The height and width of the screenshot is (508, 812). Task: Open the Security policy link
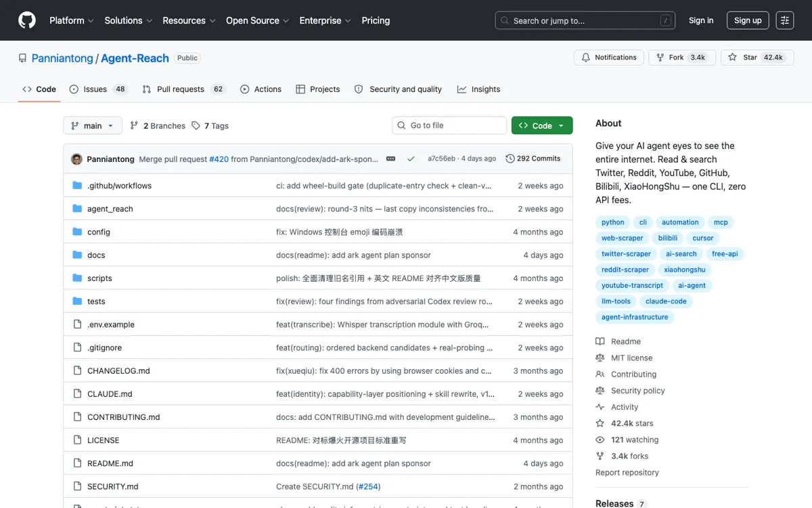[630, 391]
